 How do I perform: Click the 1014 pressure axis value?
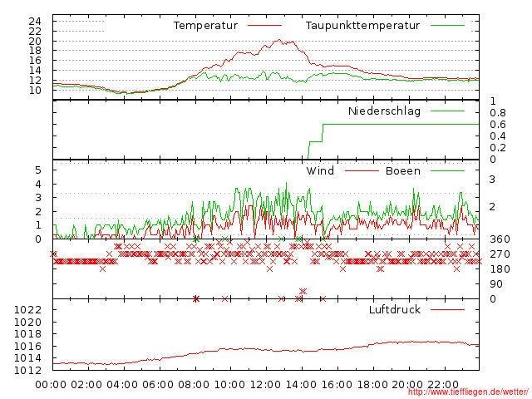pyautogui.click(x=27, y=358)
